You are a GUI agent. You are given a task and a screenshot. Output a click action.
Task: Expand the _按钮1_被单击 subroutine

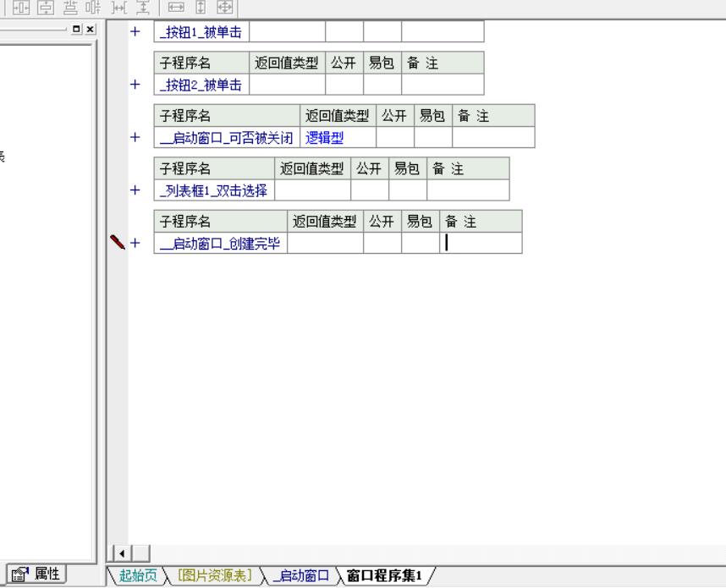135,31
